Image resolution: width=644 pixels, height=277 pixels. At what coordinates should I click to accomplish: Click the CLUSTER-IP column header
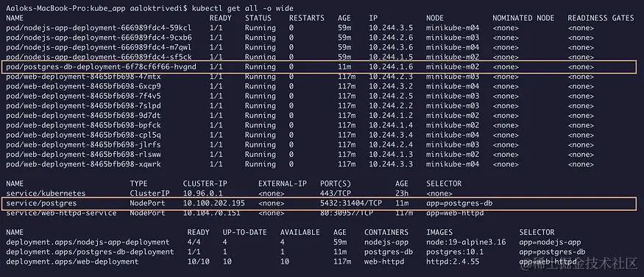(x=205, y=183)
